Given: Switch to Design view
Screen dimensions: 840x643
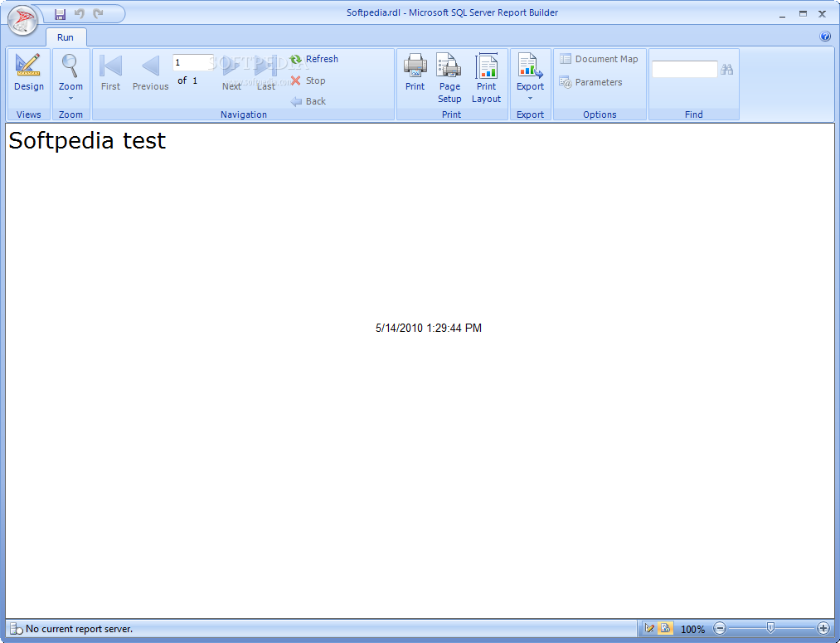Looking at the screenshot, I should (x=28, y=73).
